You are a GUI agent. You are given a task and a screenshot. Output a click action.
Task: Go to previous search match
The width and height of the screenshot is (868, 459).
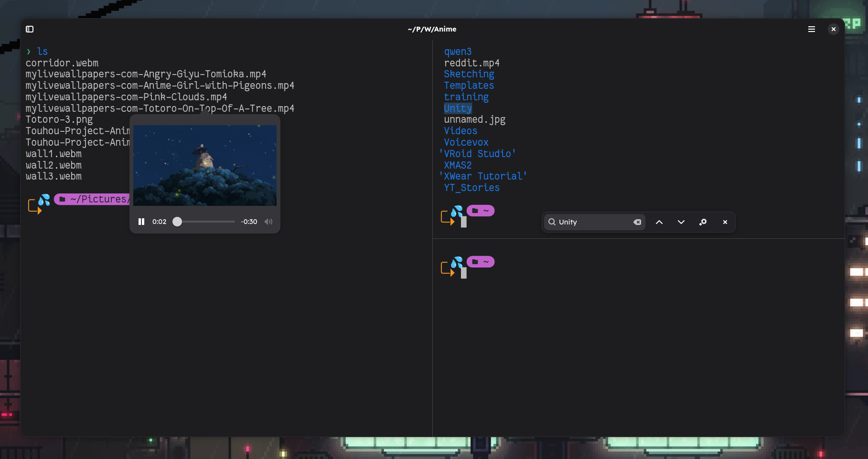659,222
